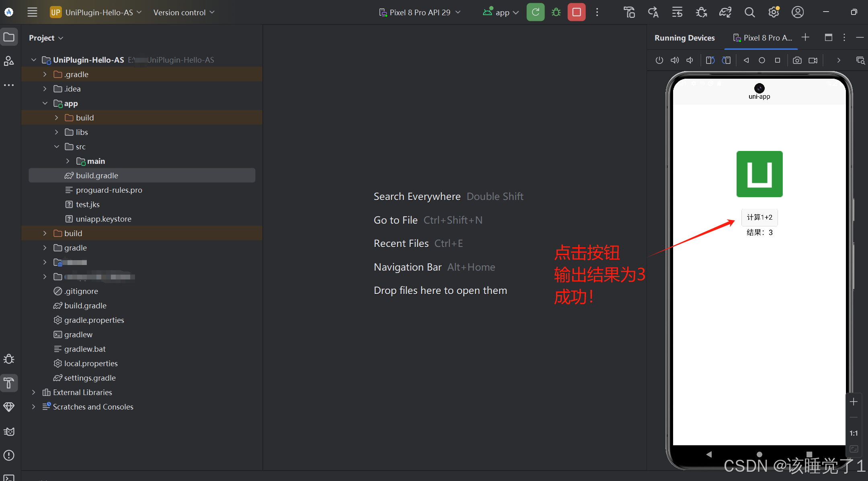Rotate emulator left
868x481 pixels.
710,60
